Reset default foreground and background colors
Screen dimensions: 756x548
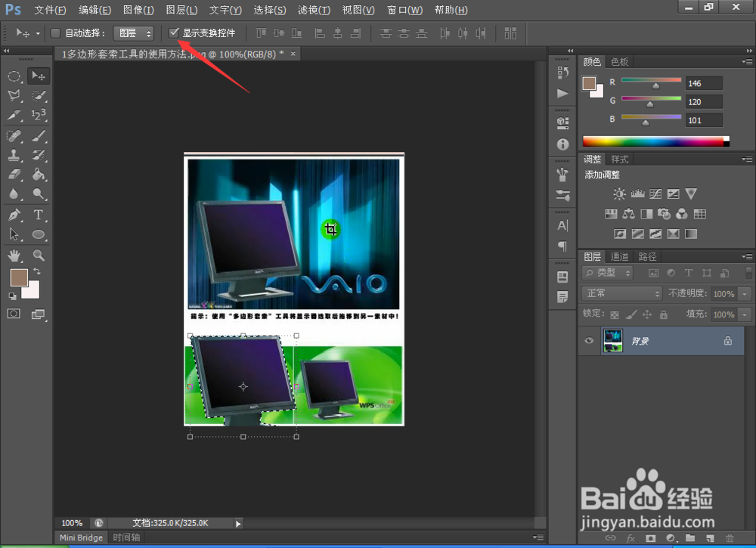tap(12, 296)
